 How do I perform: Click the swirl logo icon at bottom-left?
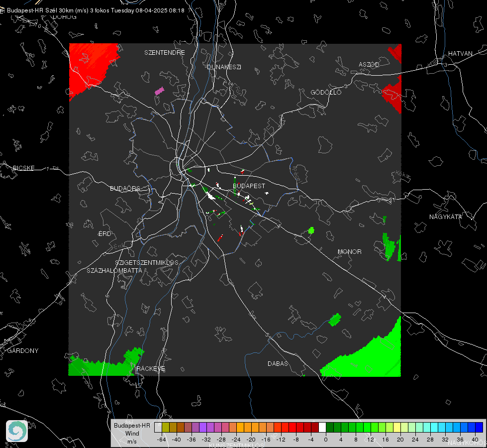tap(17, 431)
